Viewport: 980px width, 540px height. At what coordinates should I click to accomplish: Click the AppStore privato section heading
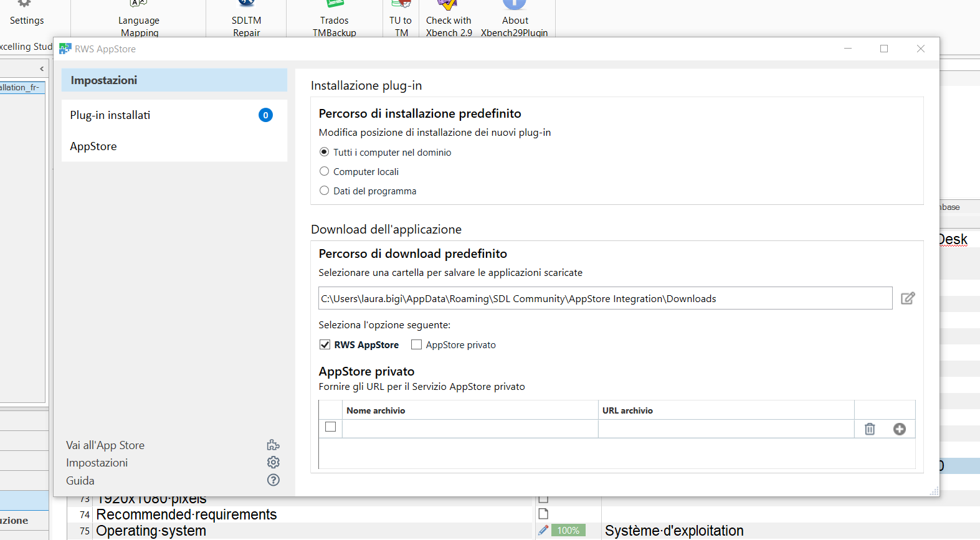click(366, 371)
